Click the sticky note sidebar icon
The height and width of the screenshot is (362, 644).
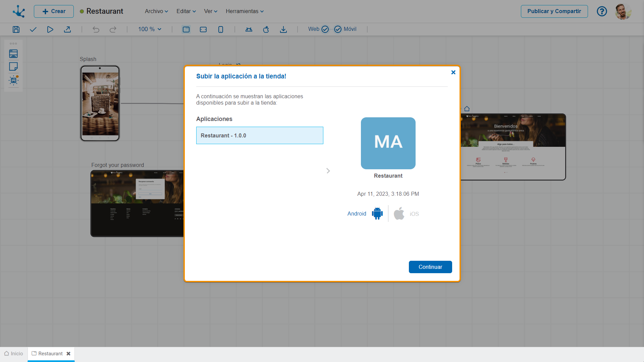[x=13, y=67]
